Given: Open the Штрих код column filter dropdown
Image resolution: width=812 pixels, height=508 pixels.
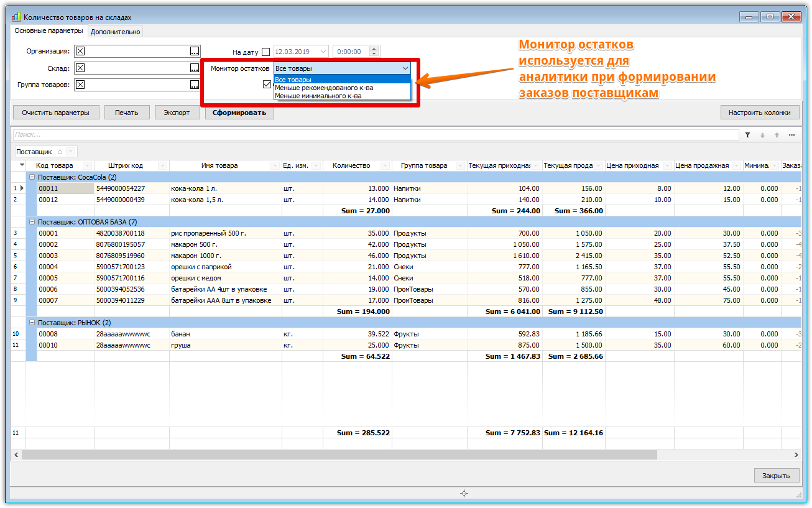Looking at the screenshot, I should point(163,165).
